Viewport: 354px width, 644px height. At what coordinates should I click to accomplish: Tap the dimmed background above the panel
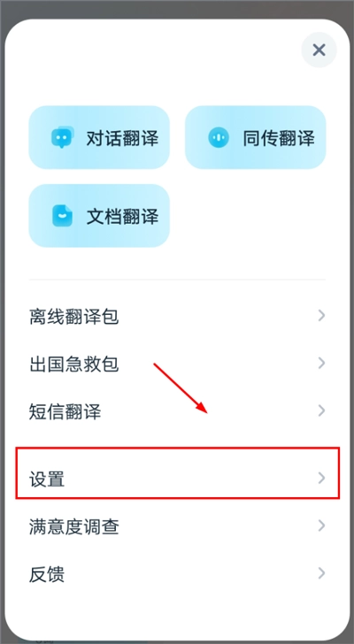point(177,8)
